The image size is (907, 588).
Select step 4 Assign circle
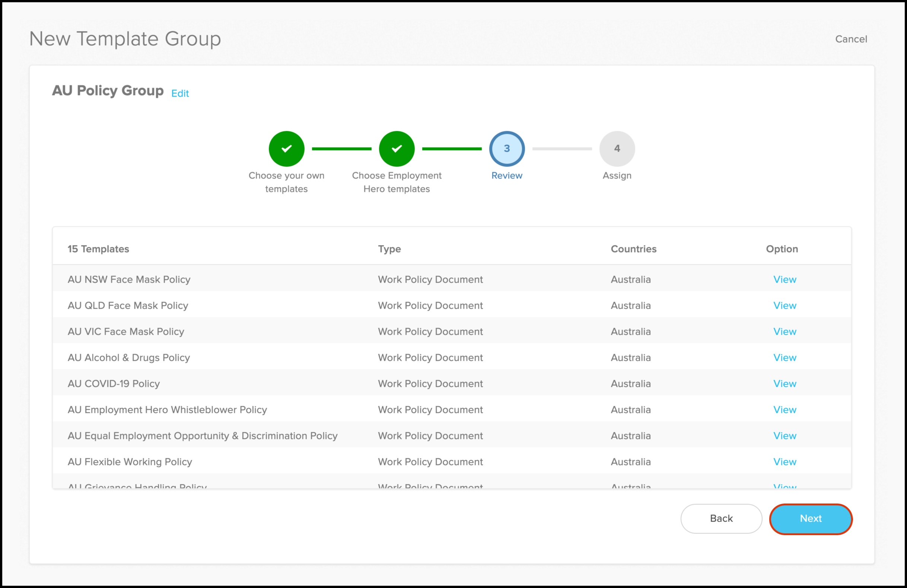pos(617,148)
